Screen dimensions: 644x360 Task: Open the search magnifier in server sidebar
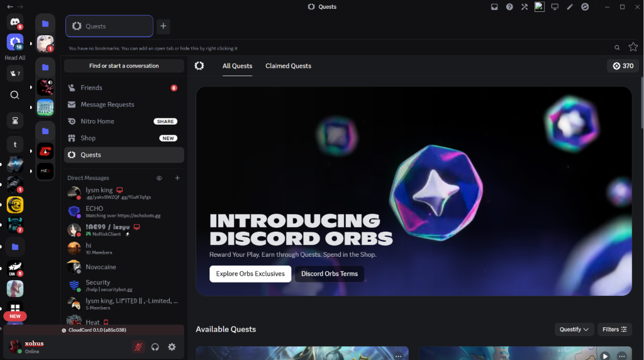(15, 95)
